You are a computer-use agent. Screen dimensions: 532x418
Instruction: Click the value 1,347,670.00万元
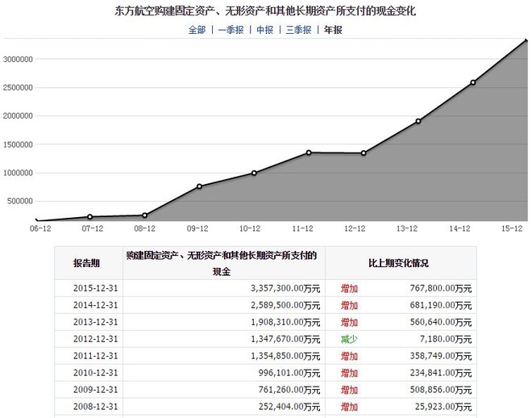285,339
